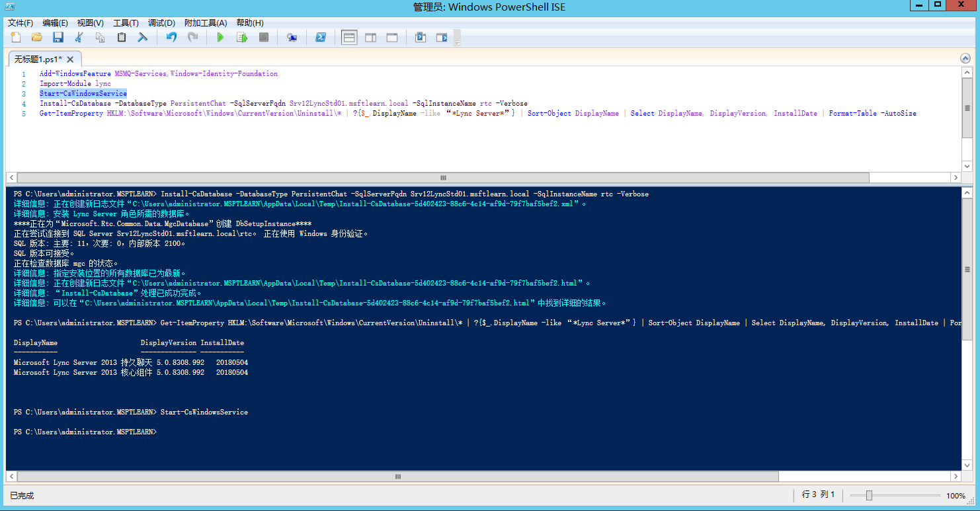
Task: Run the selection icon
Action: click(242, 38)
